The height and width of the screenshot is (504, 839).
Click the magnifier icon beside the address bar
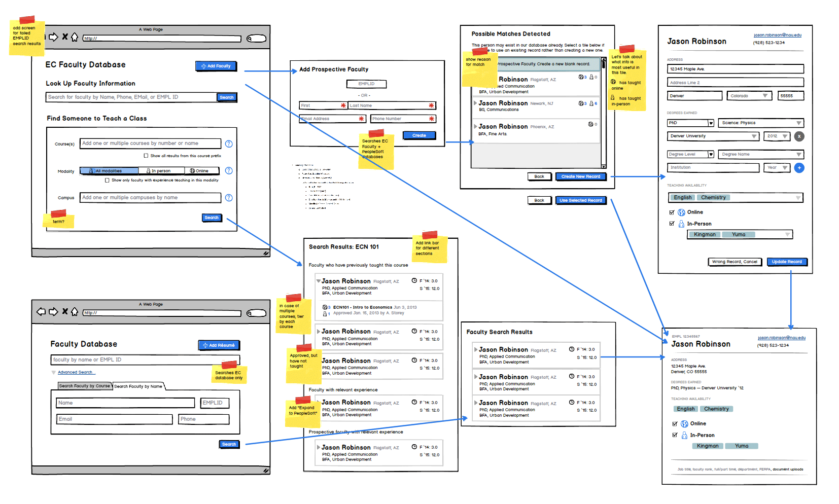(249, 39)
